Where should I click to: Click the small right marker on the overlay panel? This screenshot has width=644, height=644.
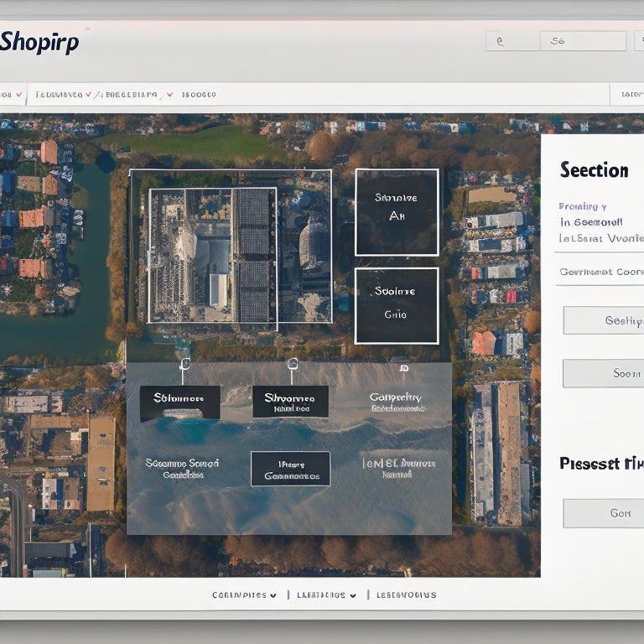coord(404,367)
